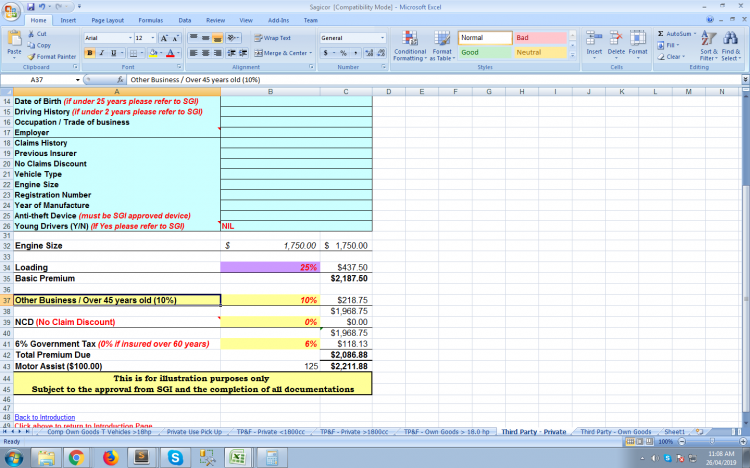Image resolution: width=750 pixels, height=468 pixels.
Task: Open the TP&F - Private >1800cc sheet tab
Action: 355,431
